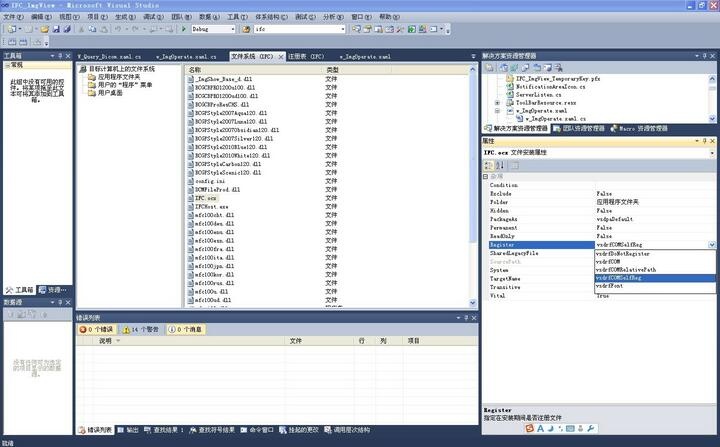The image size is (720, 447).
Task: Switch to the 注册表 (IPC) tab
Action: [x=306, y=57]
